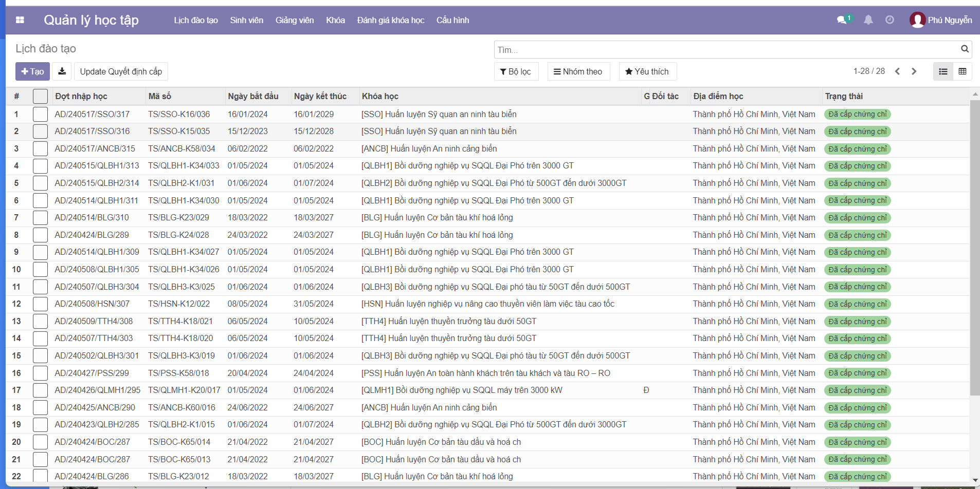The width and height of the screenshot is (980, 489).
Task: Open the conversations chat icon
Action: pyautogui.click(x=842, y=20)
